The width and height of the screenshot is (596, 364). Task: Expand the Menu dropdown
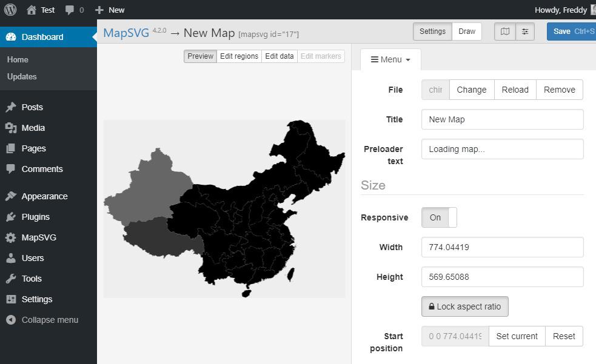click(x=390, y=59)
